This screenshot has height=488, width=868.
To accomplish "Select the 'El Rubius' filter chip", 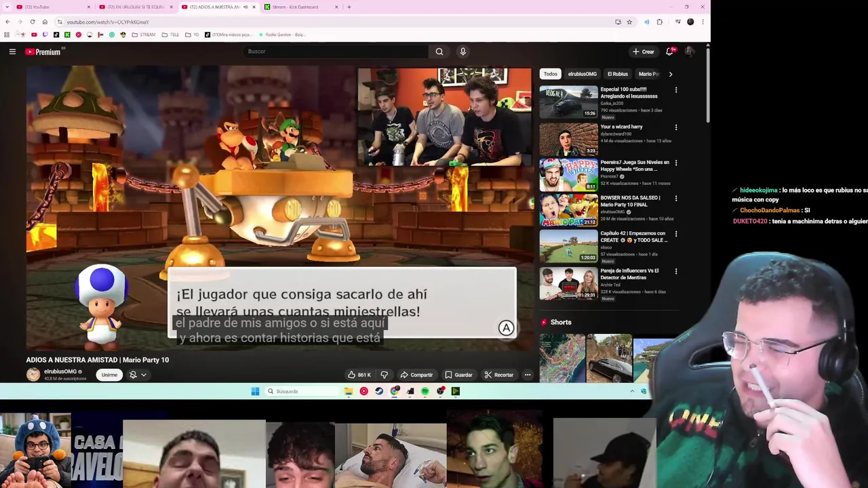I will (618, 74).
